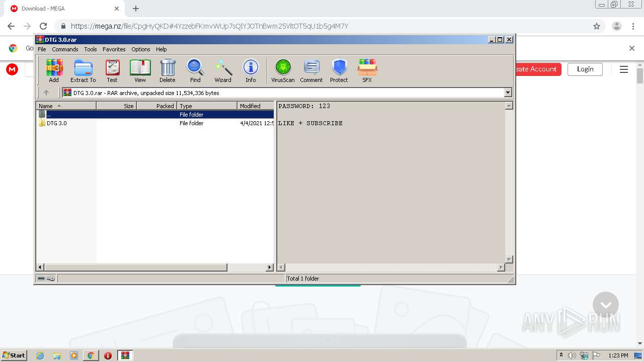Open Opera from the taskbar
Viewport: 644px width, 362px height.
pos(108,355)
